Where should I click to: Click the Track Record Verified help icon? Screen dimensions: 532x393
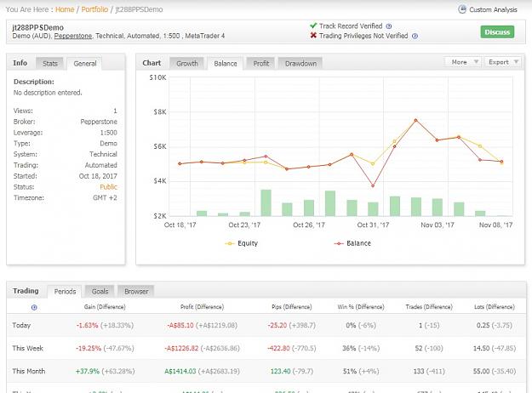(x=389, y=26)
